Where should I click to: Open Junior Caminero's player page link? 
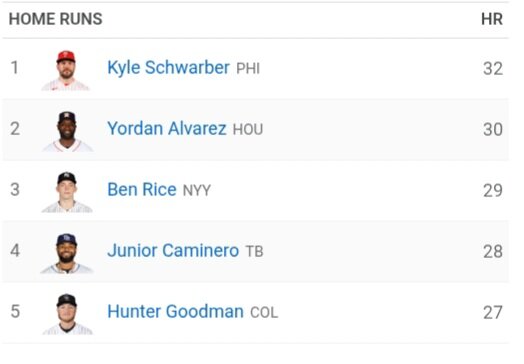(x=173, y=251)
